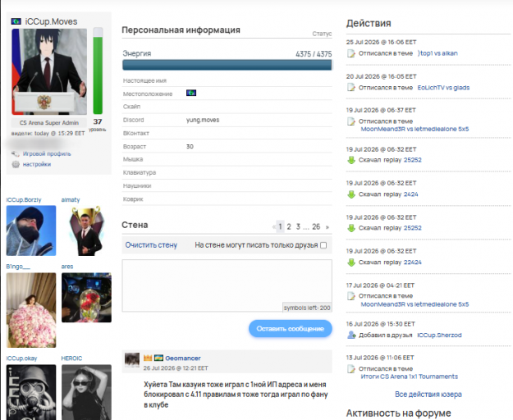Click the gear icon next to настройки
Image resolution: width=513 pixels, height=420 pixels.
pyautogui.click(x=16, y=164)
